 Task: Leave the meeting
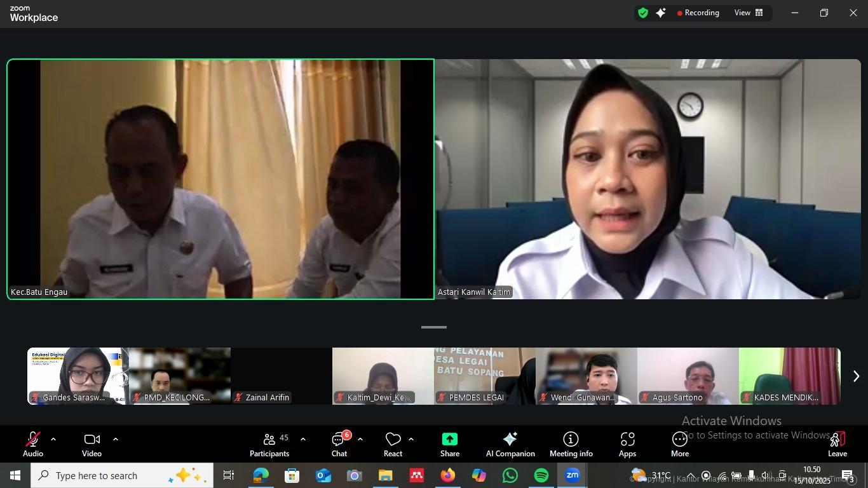coord(837,444)
